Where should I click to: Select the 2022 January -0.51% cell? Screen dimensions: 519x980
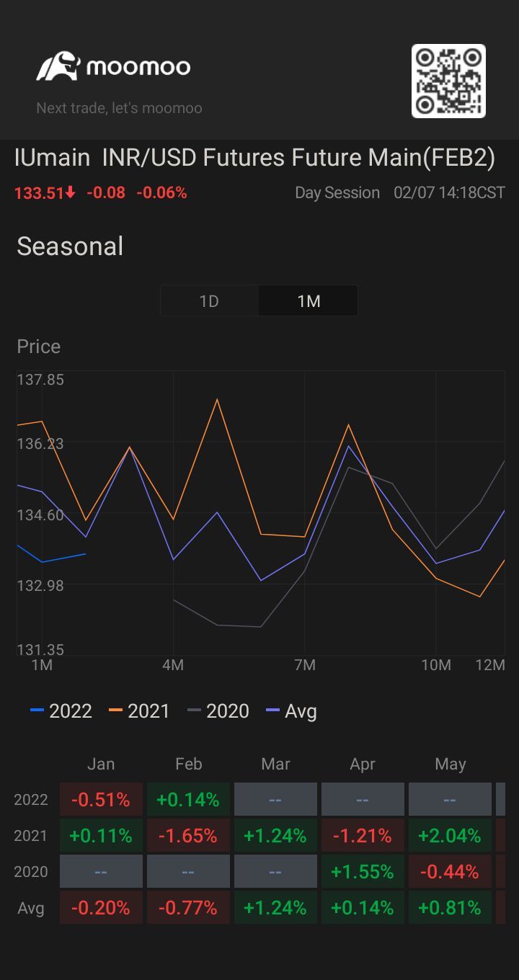point(101,800)
